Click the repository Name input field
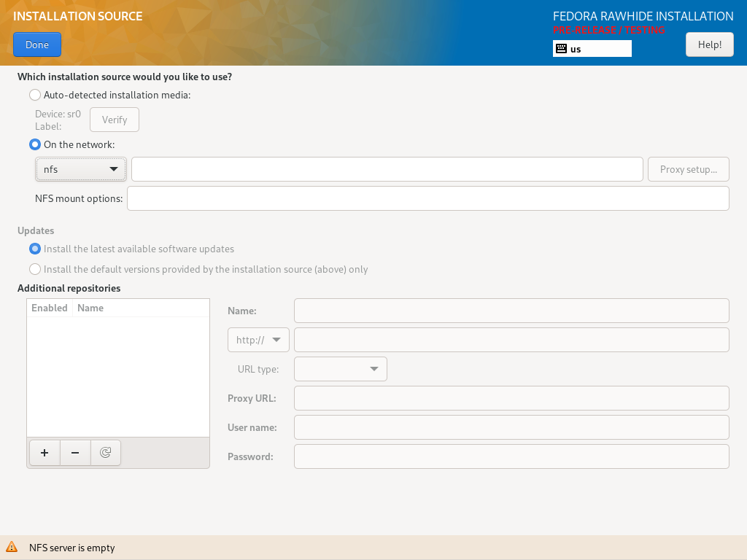747x560 pixels. pos(511,311)
